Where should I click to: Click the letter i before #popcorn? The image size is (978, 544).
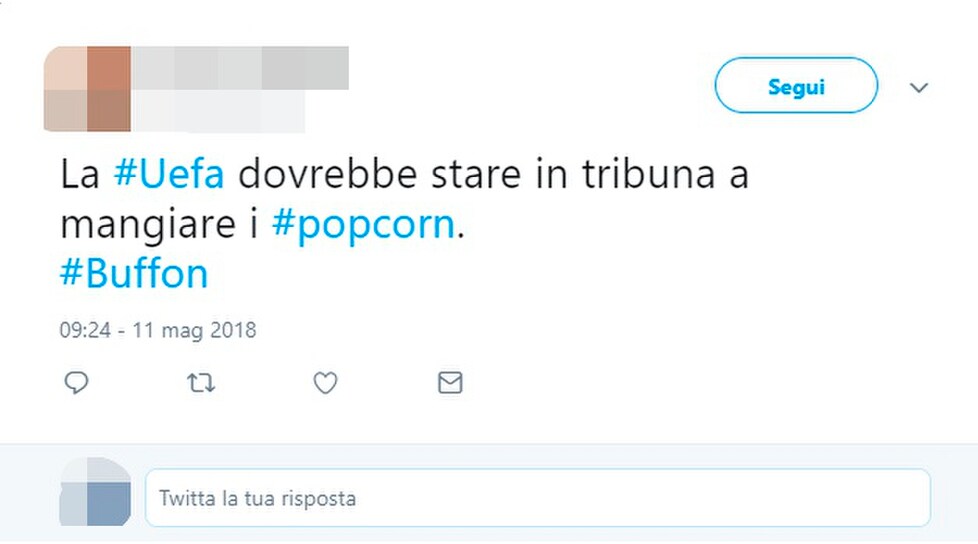[254, 224]
